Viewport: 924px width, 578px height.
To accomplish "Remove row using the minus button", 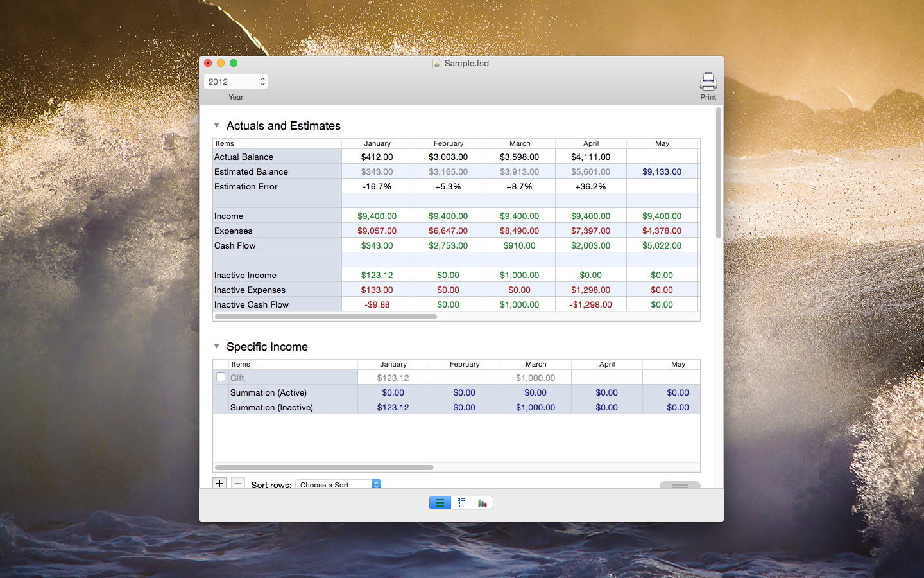I will 238,484.
